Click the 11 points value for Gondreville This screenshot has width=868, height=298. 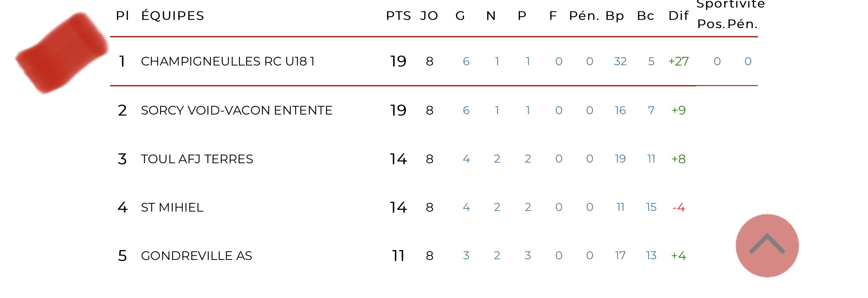point(398,256)
